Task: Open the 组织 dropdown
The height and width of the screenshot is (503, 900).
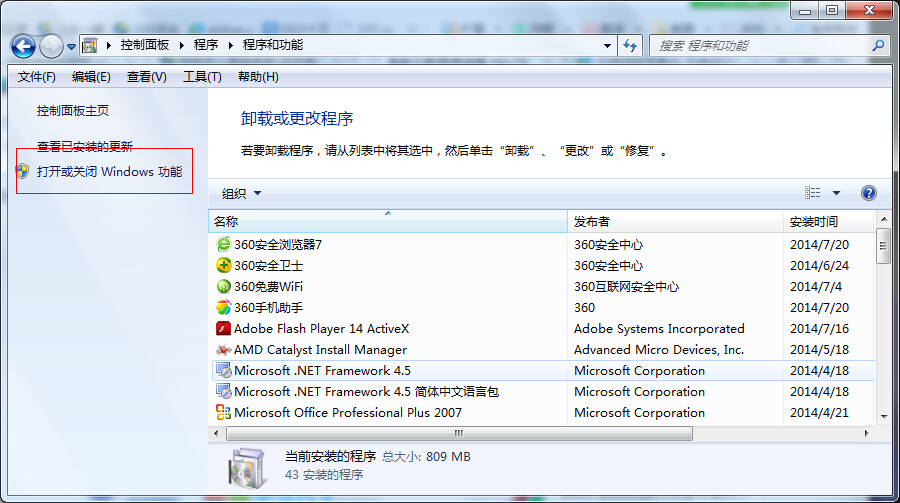Action: 241,194
